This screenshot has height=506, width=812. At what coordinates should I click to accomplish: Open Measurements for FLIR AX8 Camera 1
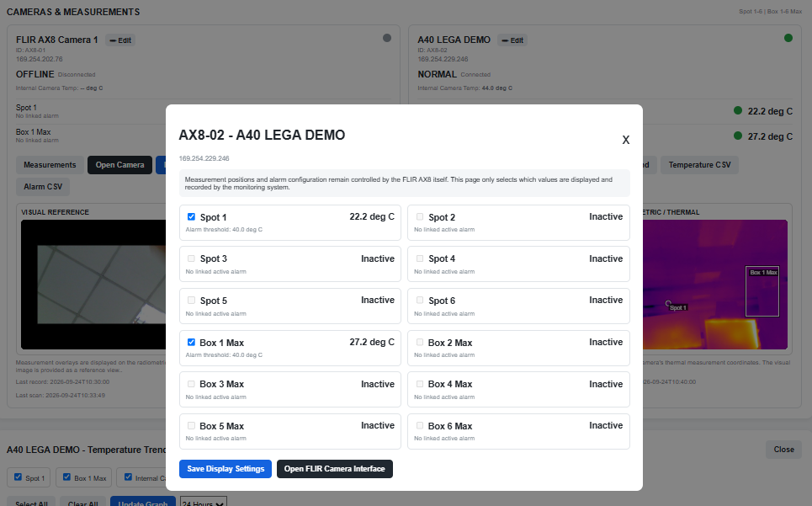[50, 165]
